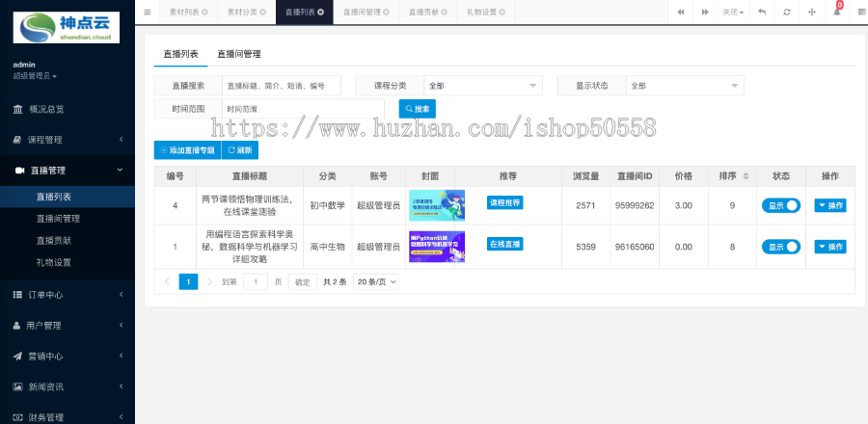Image resolution: width=868 pixels, height=424 pixels.
Task: Expand 用户管理 sidebar menu
Action: click(67, 326)
